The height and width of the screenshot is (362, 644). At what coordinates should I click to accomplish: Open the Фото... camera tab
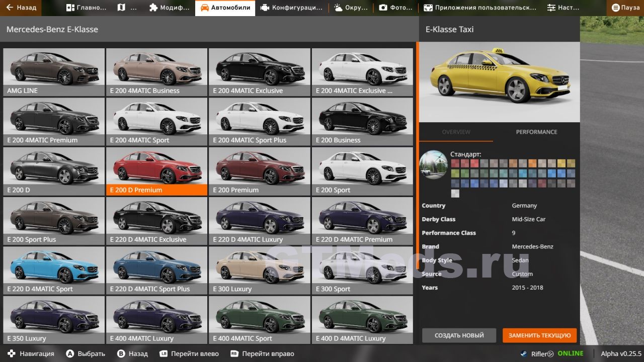395,8
